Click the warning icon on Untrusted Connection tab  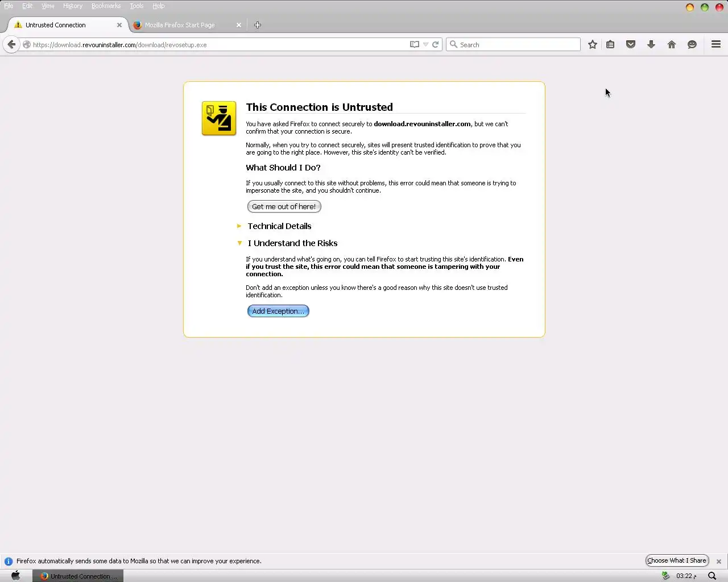pos(18,25)
